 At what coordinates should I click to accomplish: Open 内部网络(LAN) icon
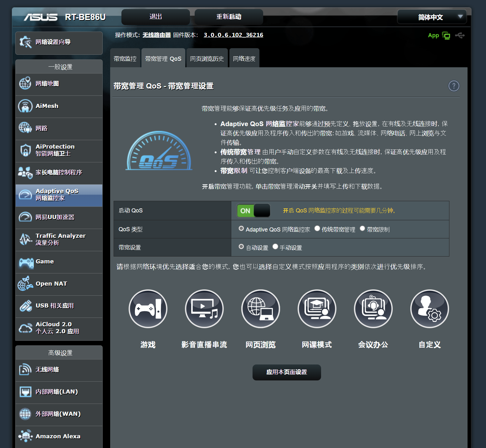25,392
